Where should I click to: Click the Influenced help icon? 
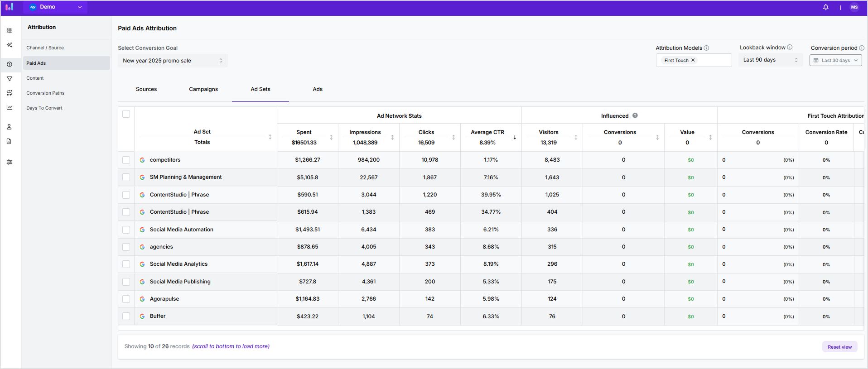coord(635,115)
